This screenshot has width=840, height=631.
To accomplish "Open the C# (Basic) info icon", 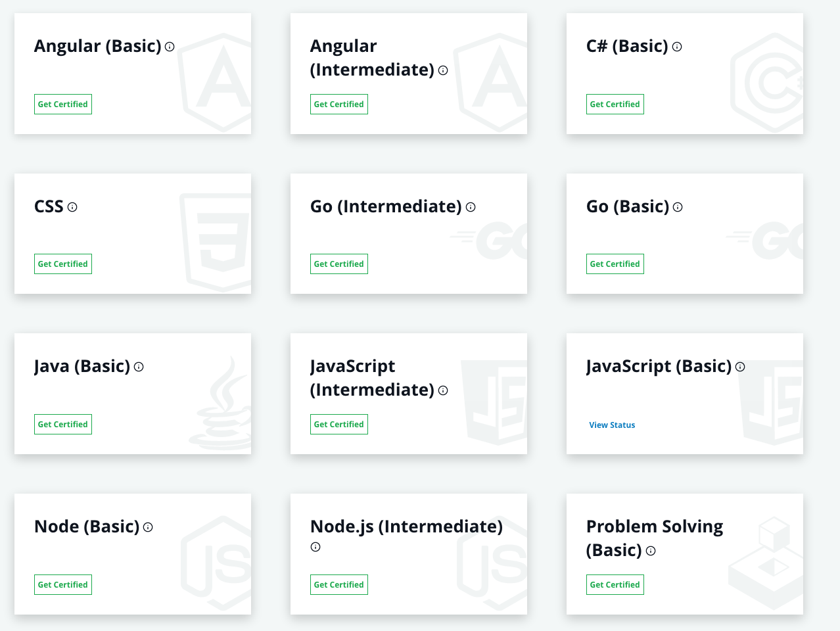I will [677, 47].
